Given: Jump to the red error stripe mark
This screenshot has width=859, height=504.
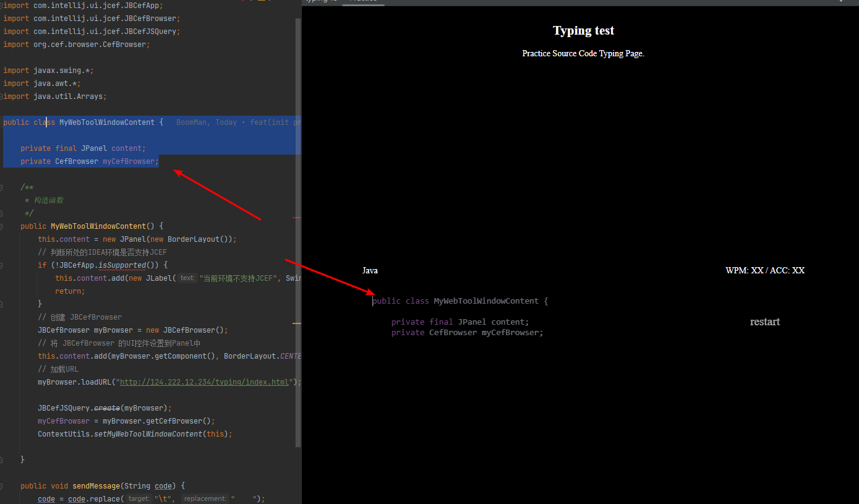Looking at the screenshot, I should 297,218.
